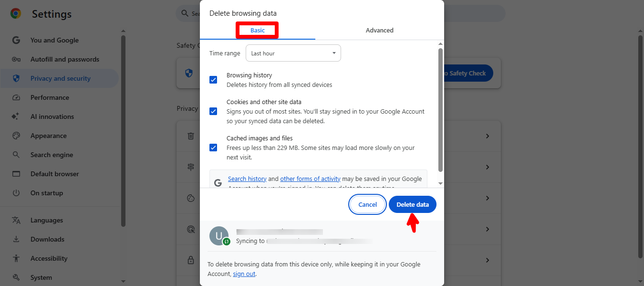Toggle Cookies and other site data checkbox
644x286 pixels.
pyautogui.click(x=213, y=111)
